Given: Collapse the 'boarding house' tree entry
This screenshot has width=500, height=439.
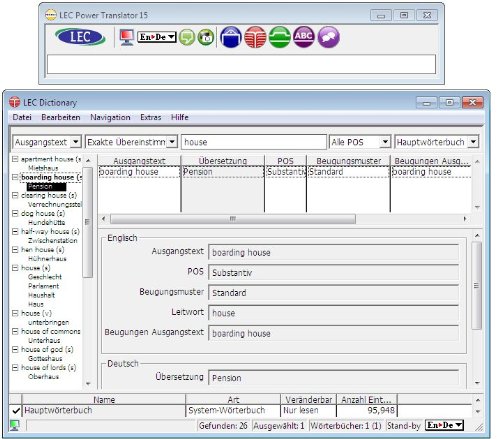Looking at the screenshot, I should click(x=15, y=177).
